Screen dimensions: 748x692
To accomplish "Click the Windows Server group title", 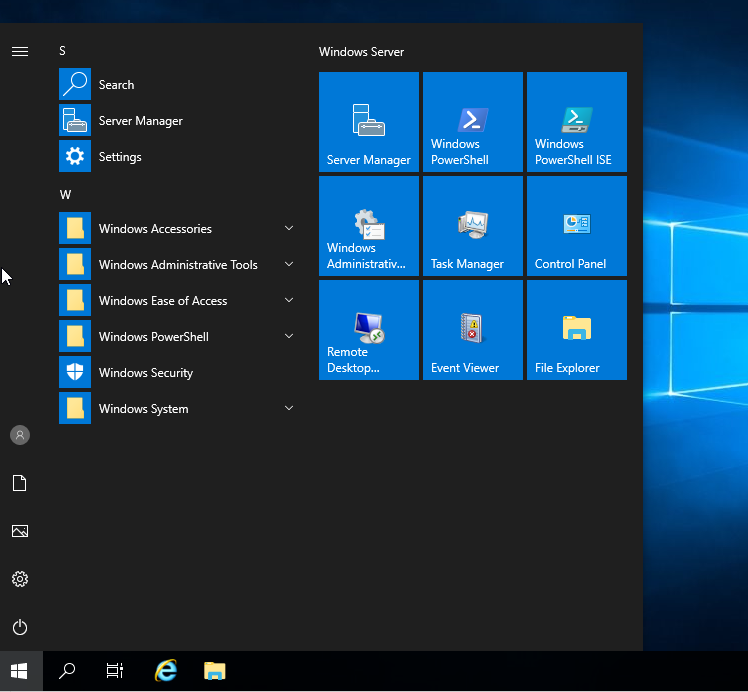I will coord(361,52).
